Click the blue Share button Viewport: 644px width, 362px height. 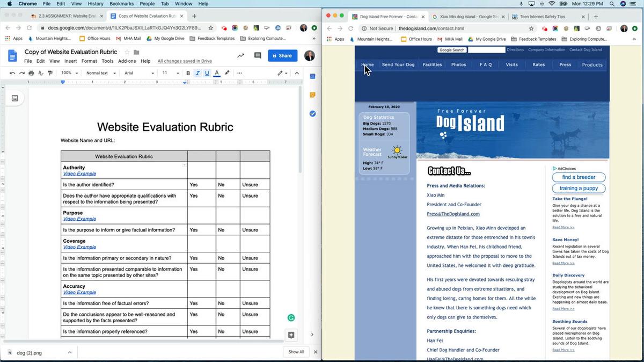(283, 55)
